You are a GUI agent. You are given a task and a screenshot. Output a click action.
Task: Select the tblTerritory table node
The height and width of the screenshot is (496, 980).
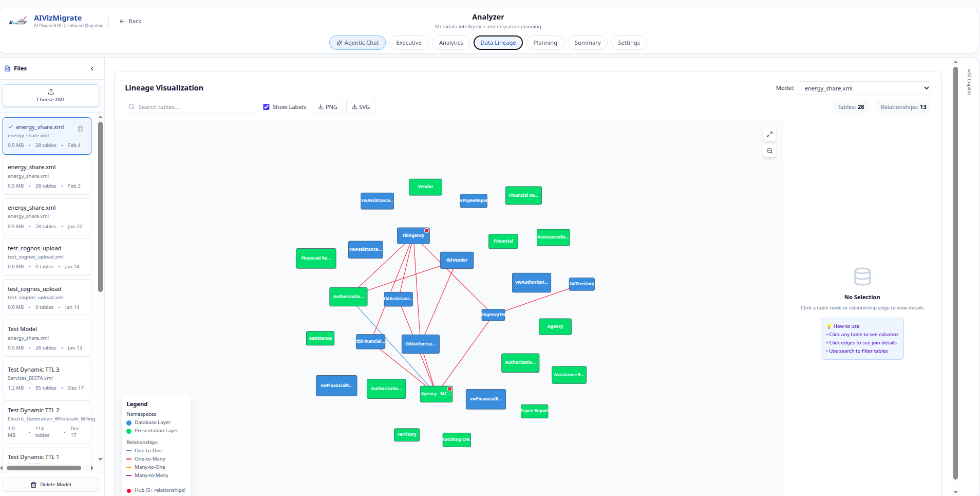click(x=582, y=284)
